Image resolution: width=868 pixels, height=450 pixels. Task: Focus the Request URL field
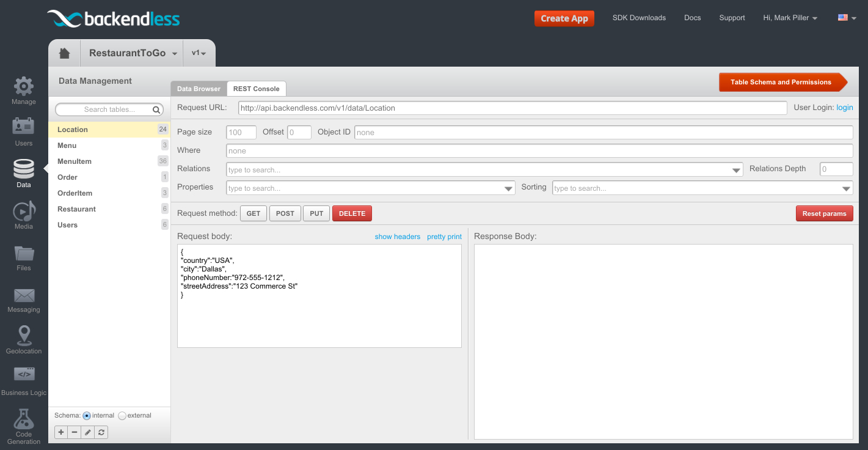[512, 108]
